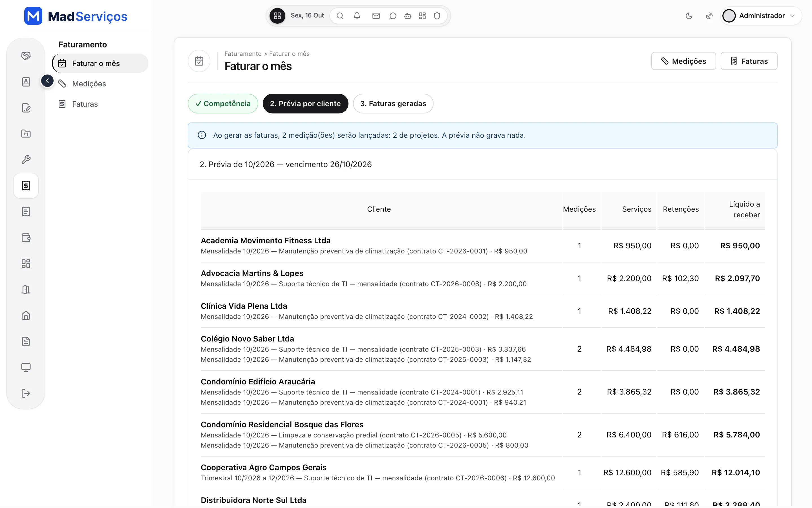Image resolution: width=812 pixels, height=508 pixels.
Task: Open the robot assistant icon
Action: (408, 16)
